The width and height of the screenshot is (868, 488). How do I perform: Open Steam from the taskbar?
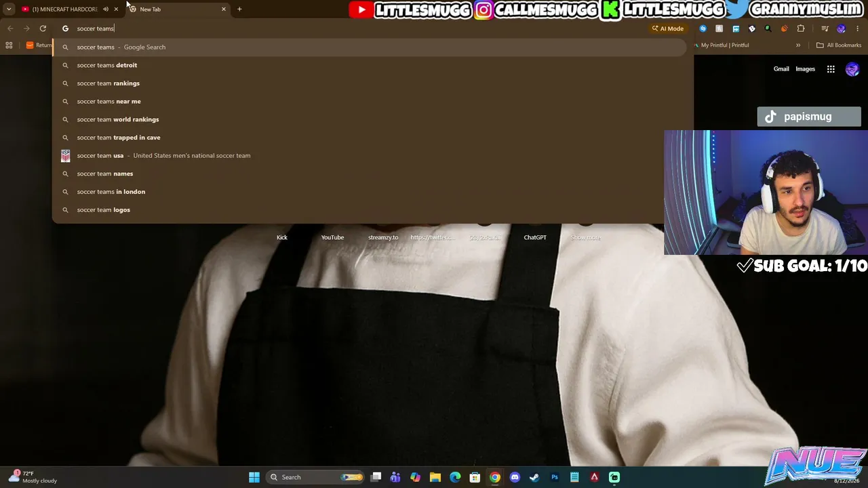pyautogui.click(x=534, y=477)
